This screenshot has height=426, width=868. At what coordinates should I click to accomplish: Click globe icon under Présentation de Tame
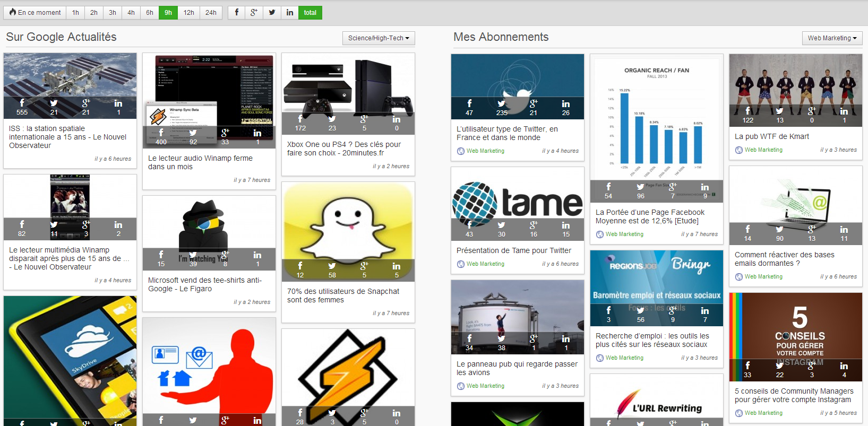461,264
